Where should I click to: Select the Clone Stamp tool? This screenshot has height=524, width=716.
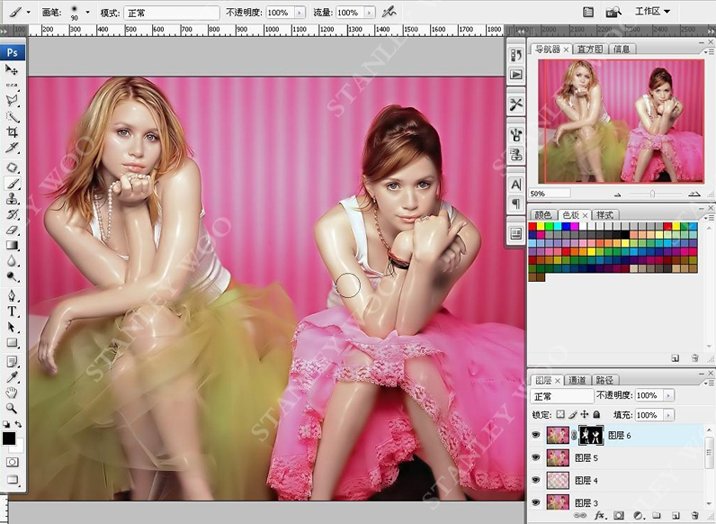point(12,198)
